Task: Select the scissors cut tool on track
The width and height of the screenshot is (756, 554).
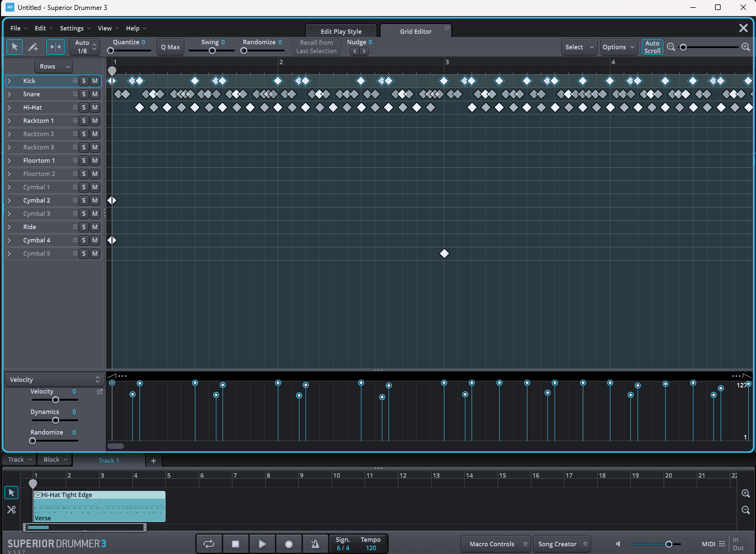Action: (x=11, y=510)
